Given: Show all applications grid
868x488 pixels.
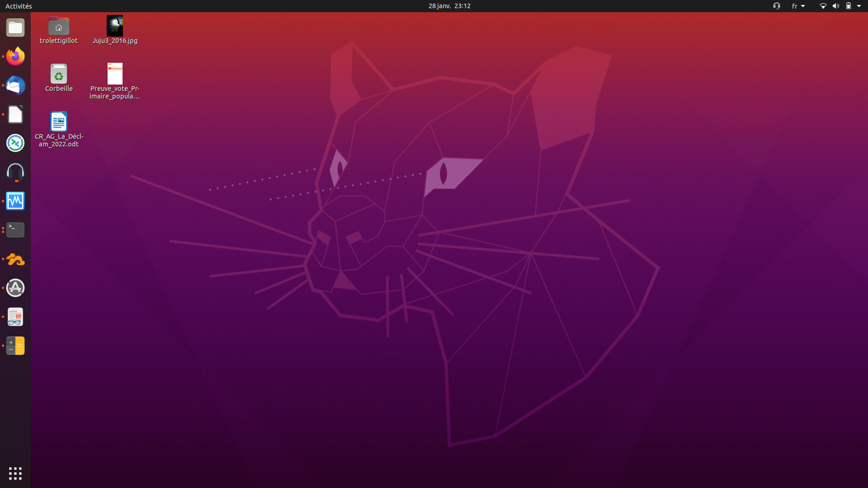Looking at the screenshot, I should pos(15,473).
